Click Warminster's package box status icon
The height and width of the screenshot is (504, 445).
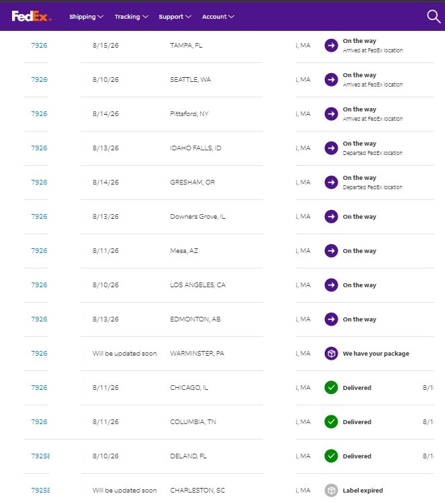click(x=331, y=354)
